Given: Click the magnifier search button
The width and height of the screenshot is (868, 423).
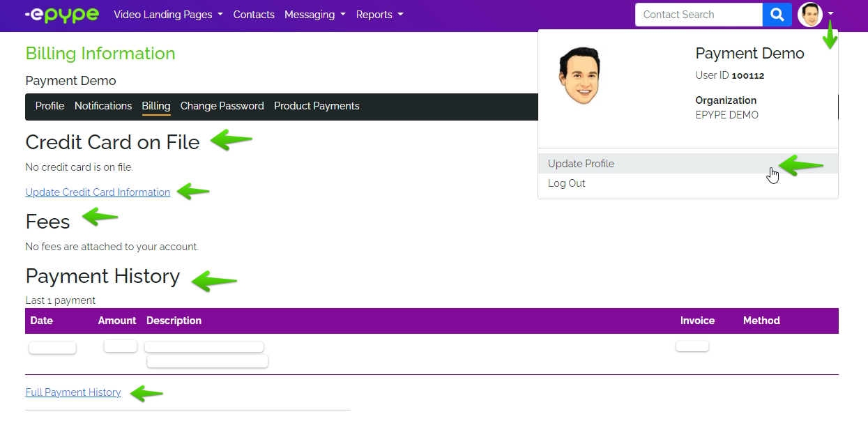Looking at the screenshot, I should click(777, 15).
